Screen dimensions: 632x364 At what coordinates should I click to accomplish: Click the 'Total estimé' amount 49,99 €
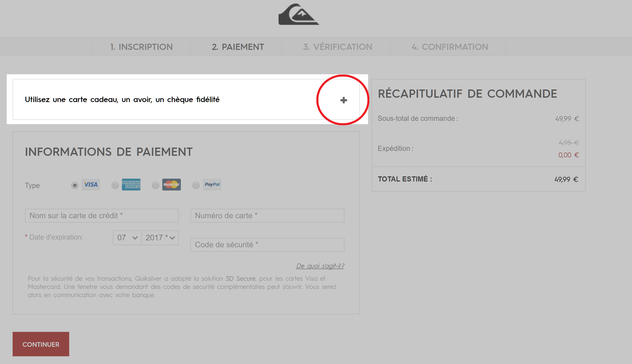pos(566,179)
